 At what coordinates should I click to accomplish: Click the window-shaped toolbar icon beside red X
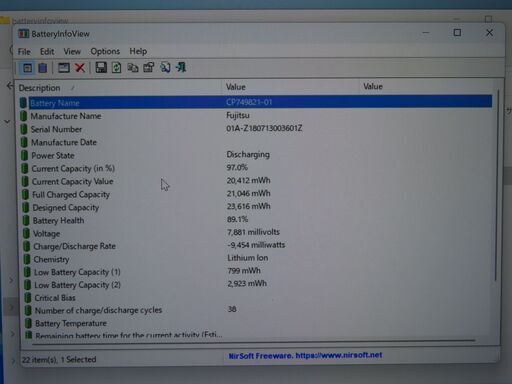click(x=63, y=68)
